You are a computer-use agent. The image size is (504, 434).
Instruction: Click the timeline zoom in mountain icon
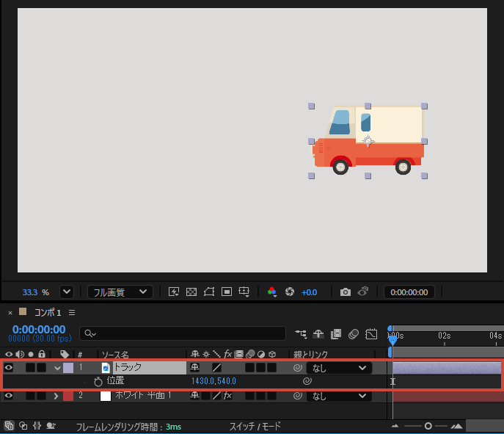tap(456, 426)
